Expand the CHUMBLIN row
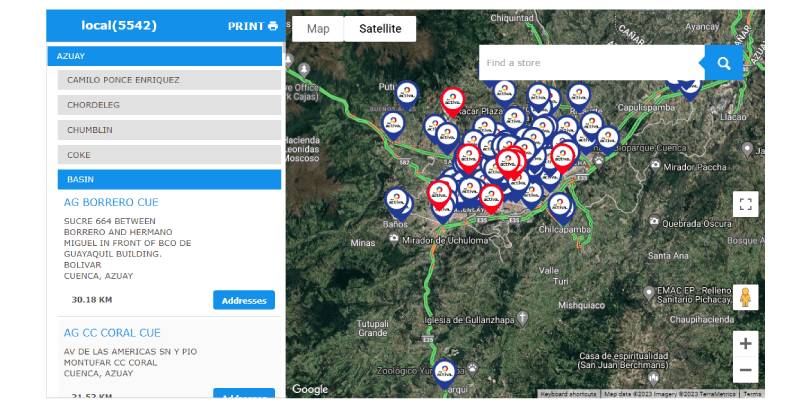Screen dimensions: 810x405 coord(169,130)
